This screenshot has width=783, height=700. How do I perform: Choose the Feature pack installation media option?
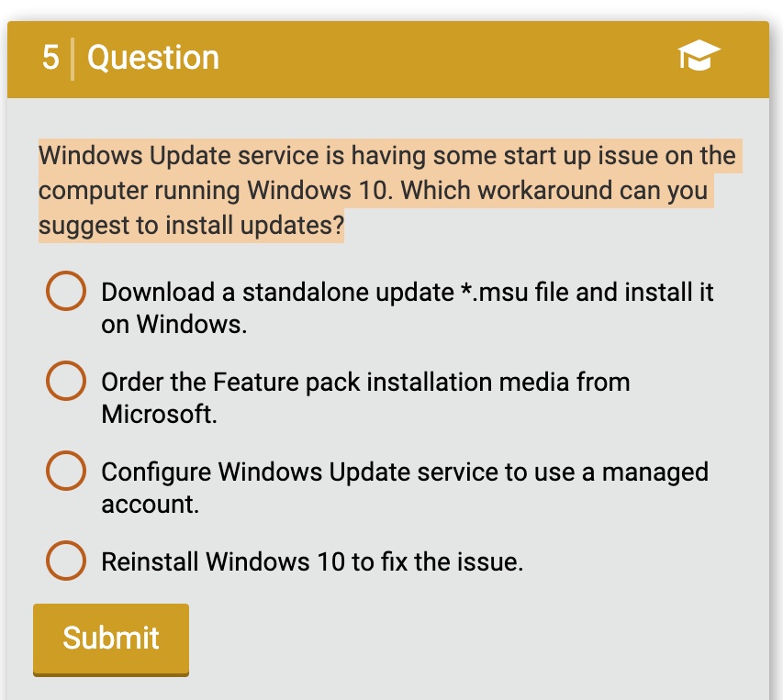pyautogui.click(x=65, y=381)
